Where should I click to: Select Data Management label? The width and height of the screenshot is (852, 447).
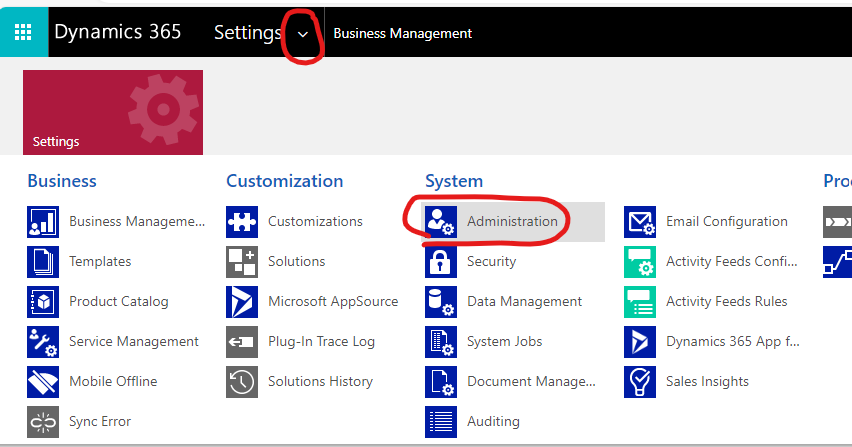coord(524,301)
